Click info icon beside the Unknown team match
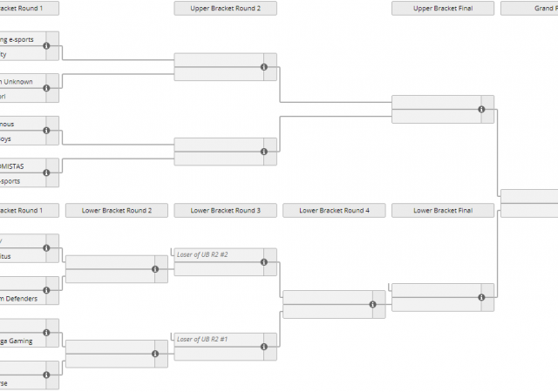Viewport: 558px width, 392px height. click(46, 88)
